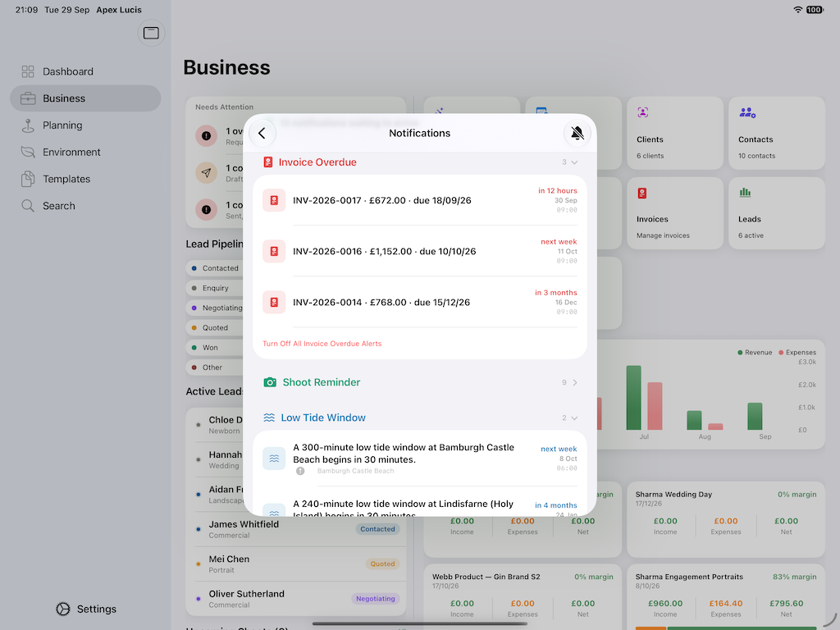Open the Sharma Engagement Portraits project card
Viewport: 840px width, 630px height.
(726, 597)
